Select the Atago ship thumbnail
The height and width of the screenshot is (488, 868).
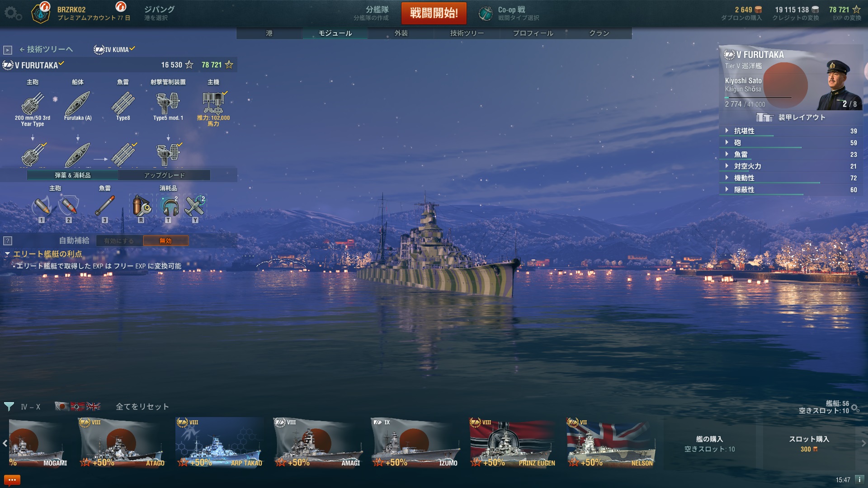pos(122,442)
